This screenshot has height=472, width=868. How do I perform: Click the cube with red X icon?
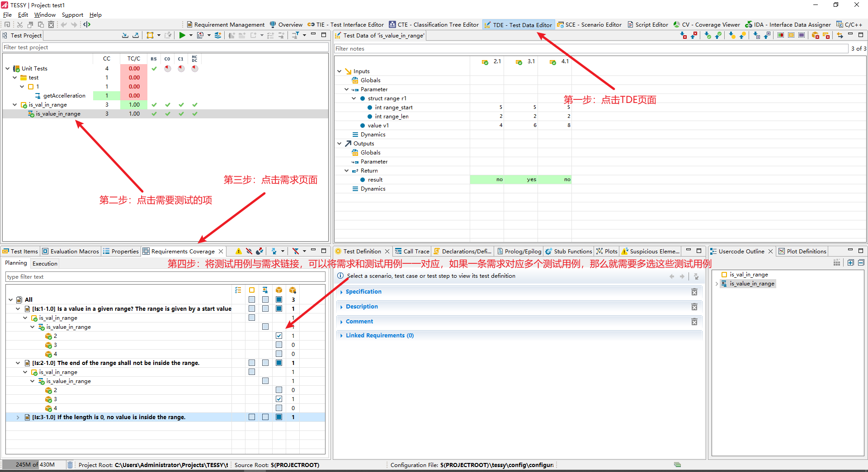pyautogui.click(x=816, y=35)
